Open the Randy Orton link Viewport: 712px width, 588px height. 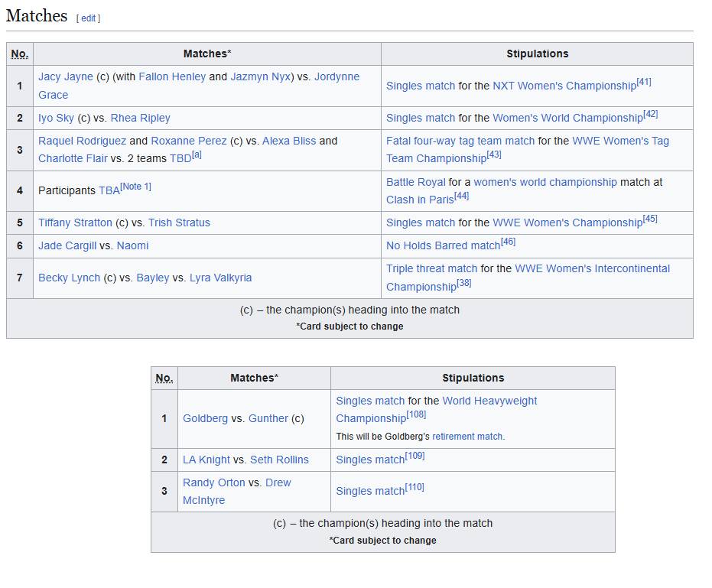point(214,482)
